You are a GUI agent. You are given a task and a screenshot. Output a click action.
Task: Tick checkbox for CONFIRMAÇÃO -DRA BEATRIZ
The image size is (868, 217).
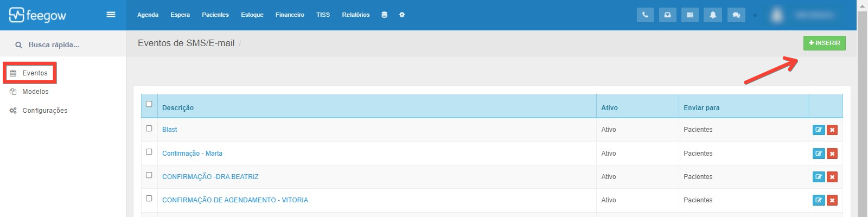[149, 175]
